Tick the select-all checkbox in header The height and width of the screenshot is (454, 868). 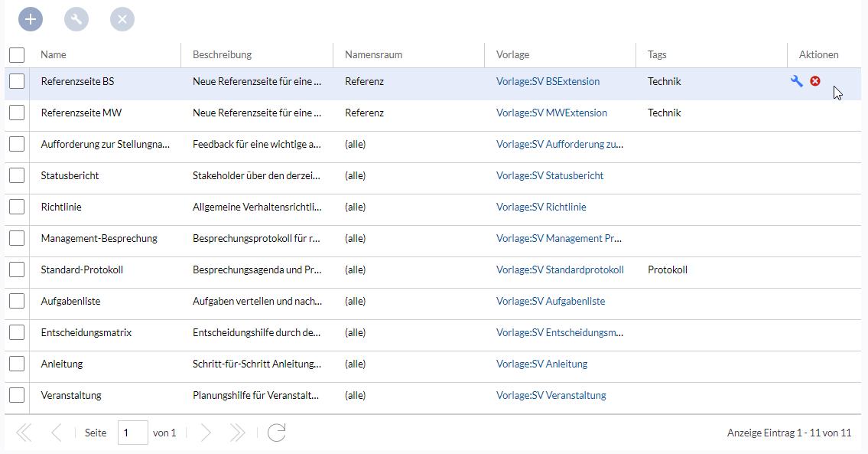coord(17,55)
